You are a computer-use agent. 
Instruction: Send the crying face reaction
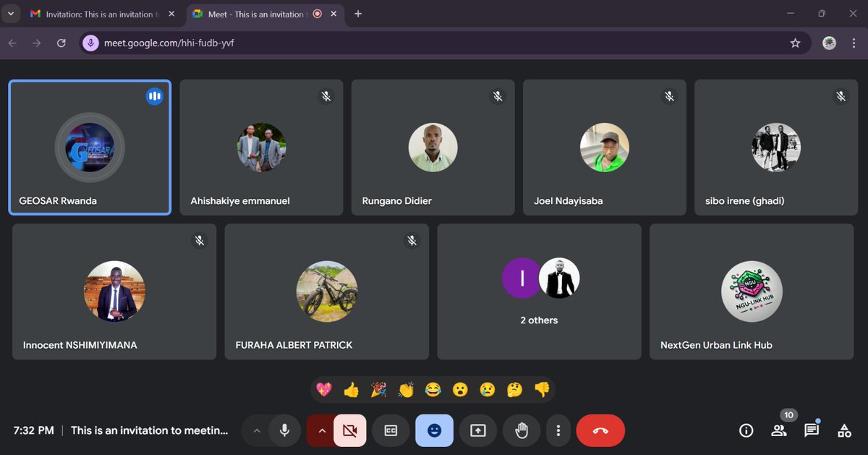[488, 390]
